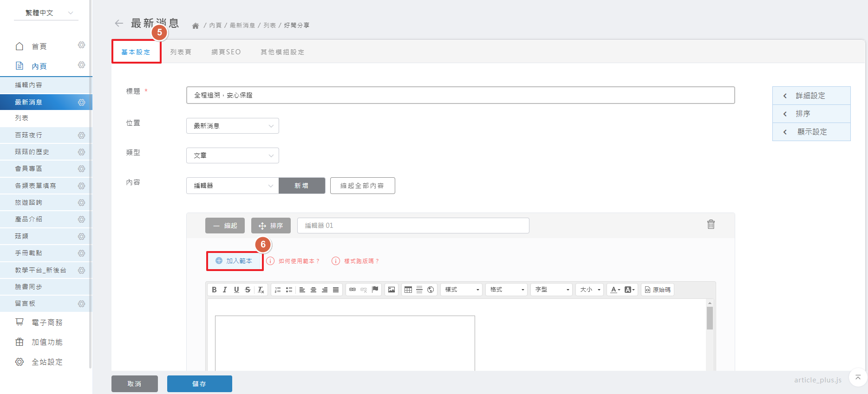Delete editor block with trash icon
This screenshot has width=868, height=394.
711,225
